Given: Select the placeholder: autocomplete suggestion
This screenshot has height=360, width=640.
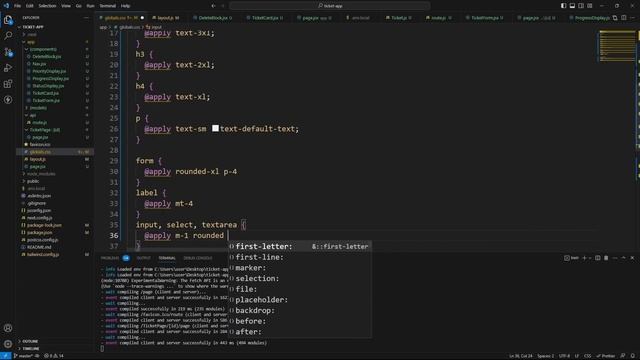Looking at the screenshot, I should coord(300,300).
